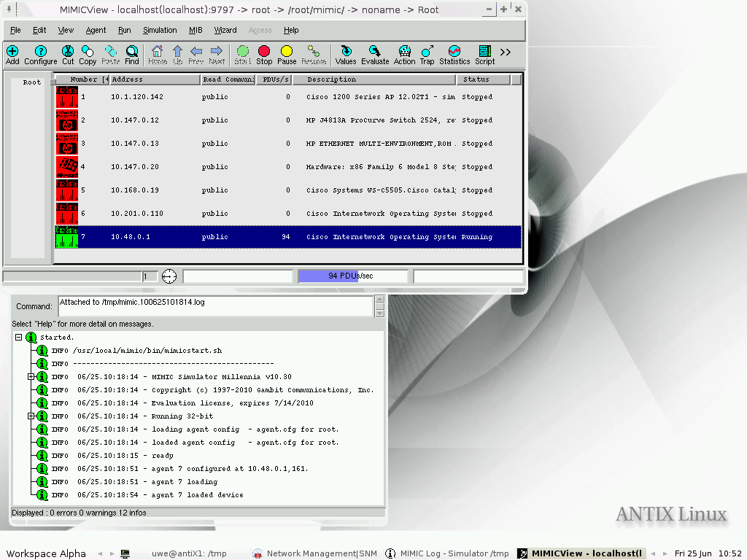The height and width of the screenshot is (560, 747).
Task: Expand the Running 32-bit log entry
Action: [30, 416]
